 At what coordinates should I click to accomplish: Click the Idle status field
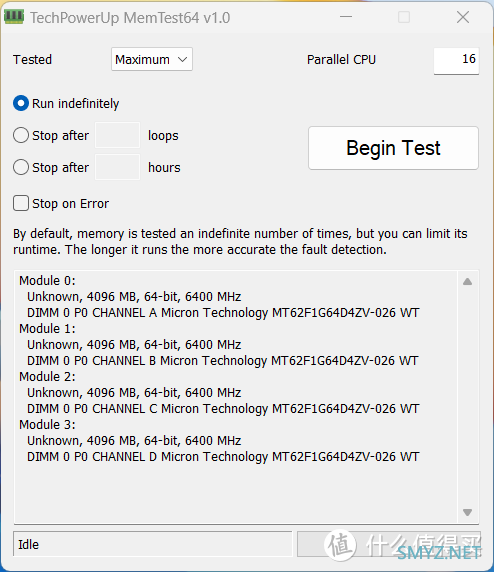click(x=153, y=544)
